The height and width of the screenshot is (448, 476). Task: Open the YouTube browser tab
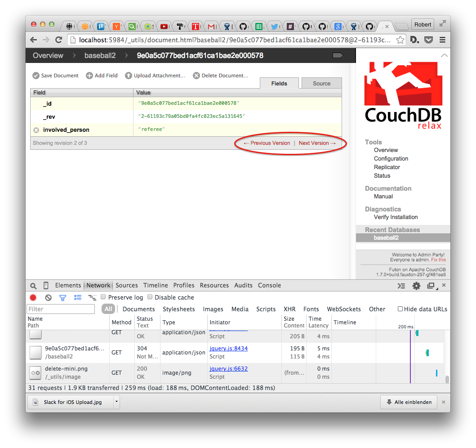[164, 27]
